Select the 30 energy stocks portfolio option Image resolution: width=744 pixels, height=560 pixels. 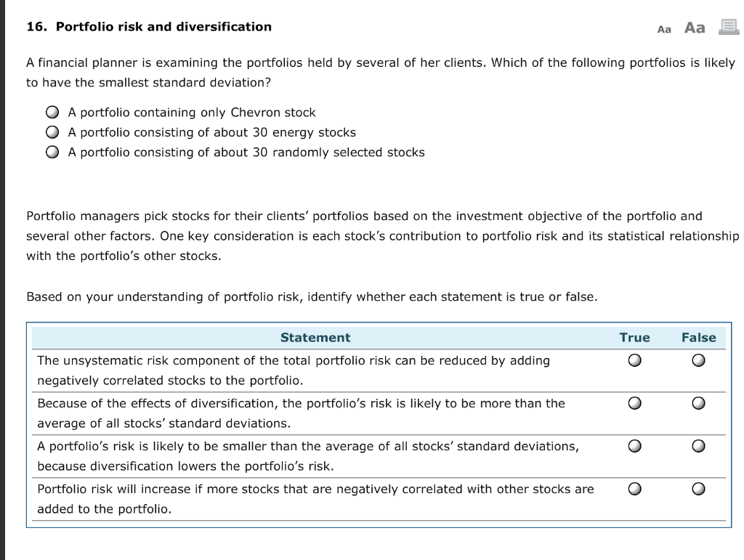52,131
